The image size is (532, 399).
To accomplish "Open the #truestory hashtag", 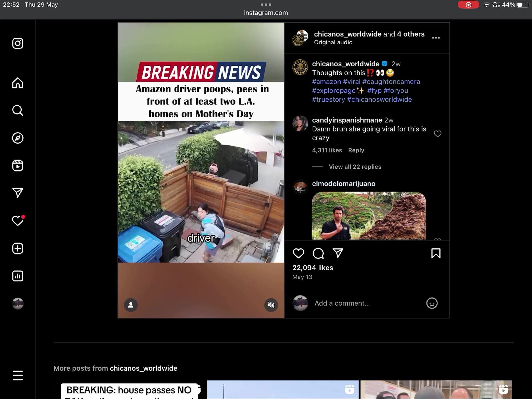I will tap(328, 99).
